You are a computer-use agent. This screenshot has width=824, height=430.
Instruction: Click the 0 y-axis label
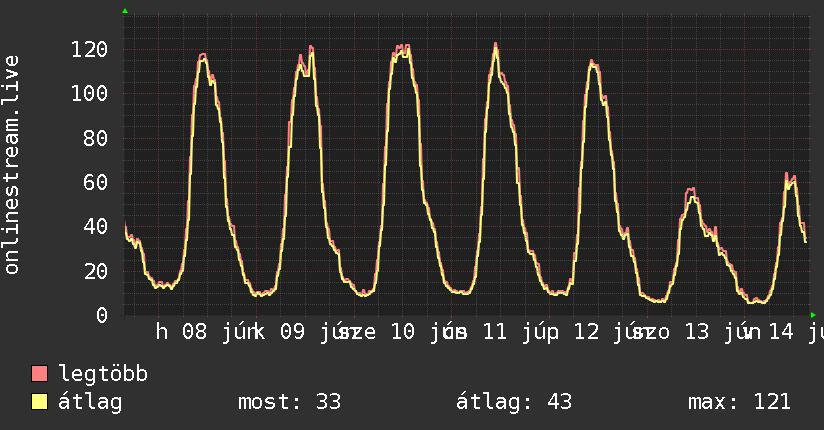(x=102, y=316)
